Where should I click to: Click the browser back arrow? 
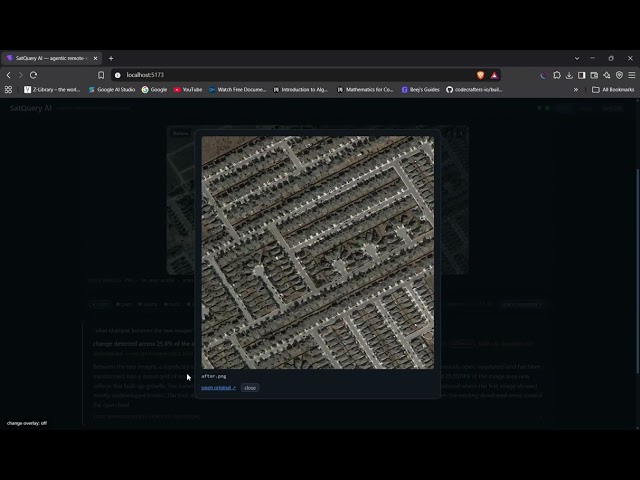(9, 75)
